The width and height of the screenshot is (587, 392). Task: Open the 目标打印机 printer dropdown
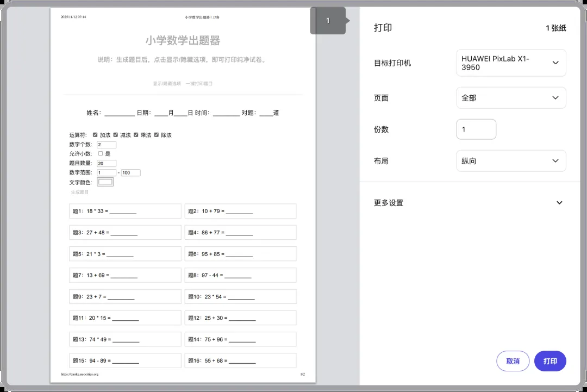511,63
